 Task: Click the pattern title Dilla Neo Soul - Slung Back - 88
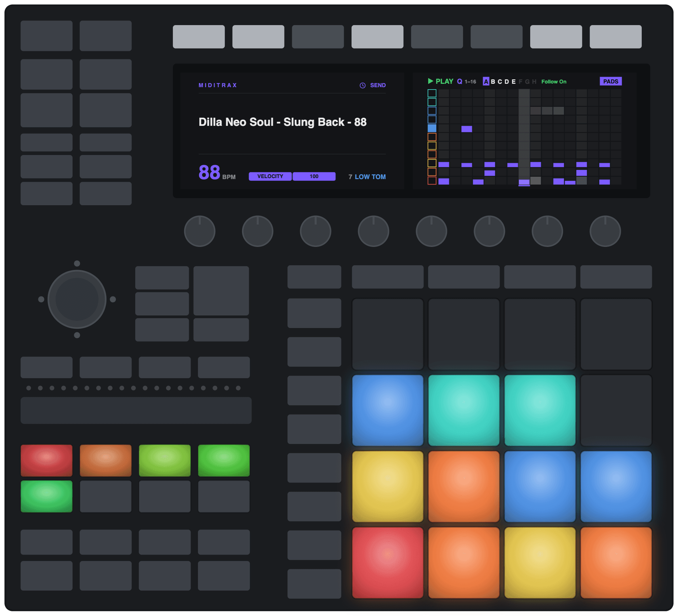(282, 122)
